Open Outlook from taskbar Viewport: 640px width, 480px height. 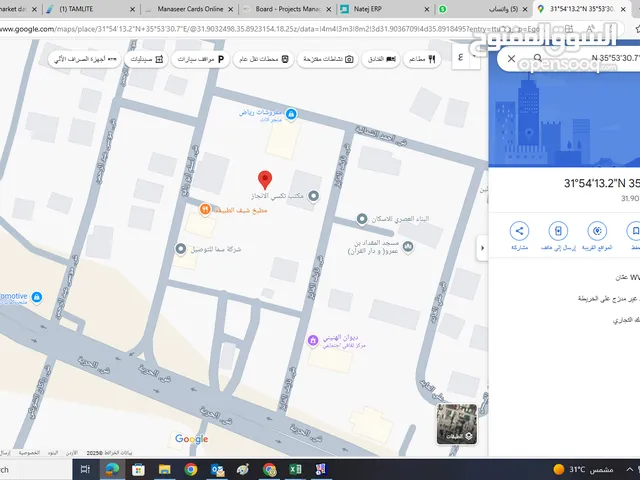click(x=217, y=469)
